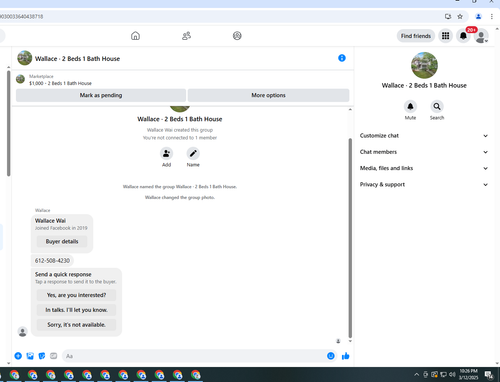Mute the conversation using the bell icon

click(410, 106)
